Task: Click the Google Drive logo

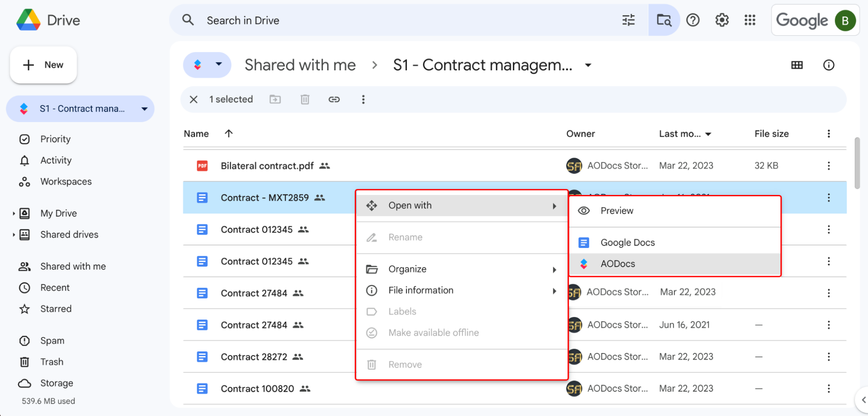Action: tap(29, 20)
